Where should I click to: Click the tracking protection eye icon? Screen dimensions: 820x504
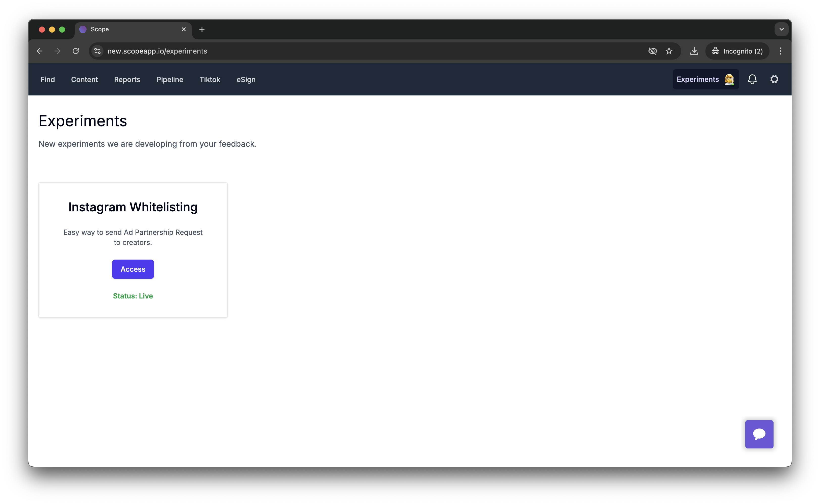[x=652, y=51]
